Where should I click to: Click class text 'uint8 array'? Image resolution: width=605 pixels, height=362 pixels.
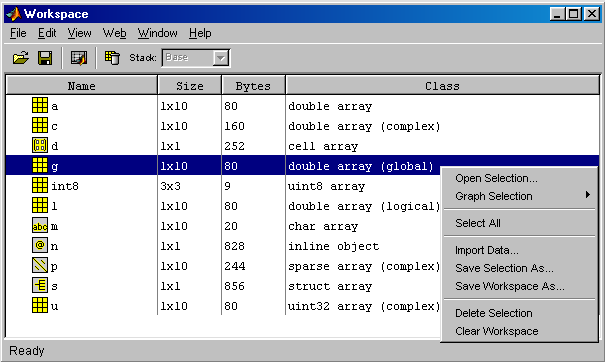click(x=326, y=186)
